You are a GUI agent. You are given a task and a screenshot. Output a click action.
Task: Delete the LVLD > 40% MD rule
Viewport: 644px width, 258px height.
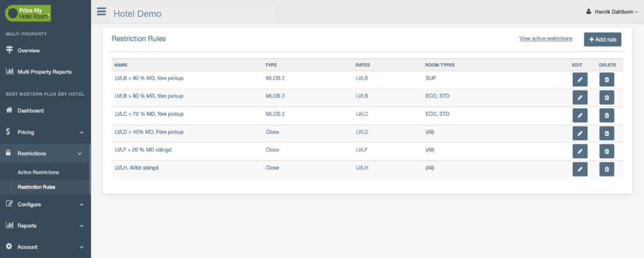(x=606, y=133)
